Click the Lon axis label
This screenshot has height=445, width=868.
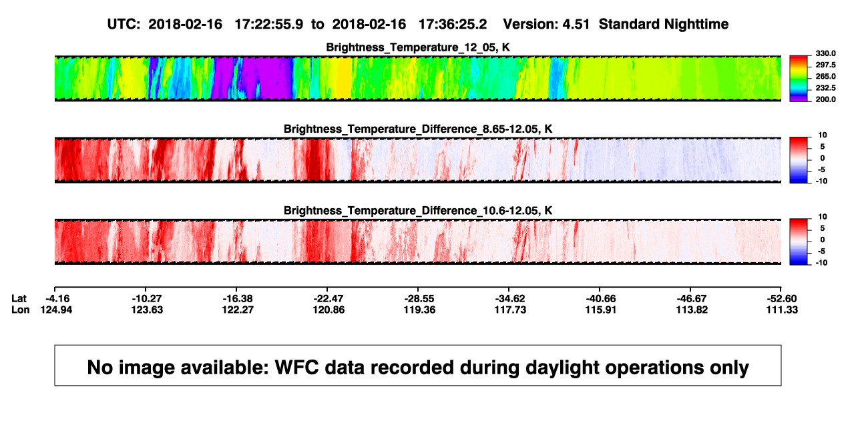pyautogui.click(x=20, y=310)
